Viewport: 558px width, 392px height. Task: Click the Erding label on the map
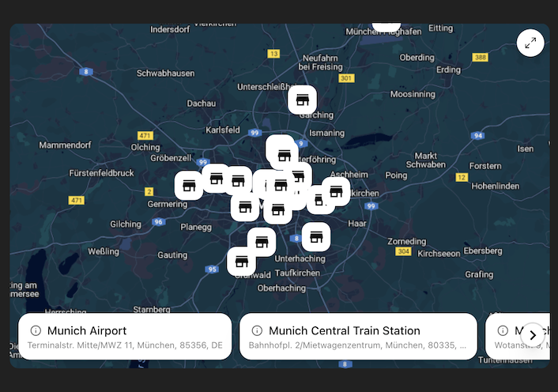(448, 70)
